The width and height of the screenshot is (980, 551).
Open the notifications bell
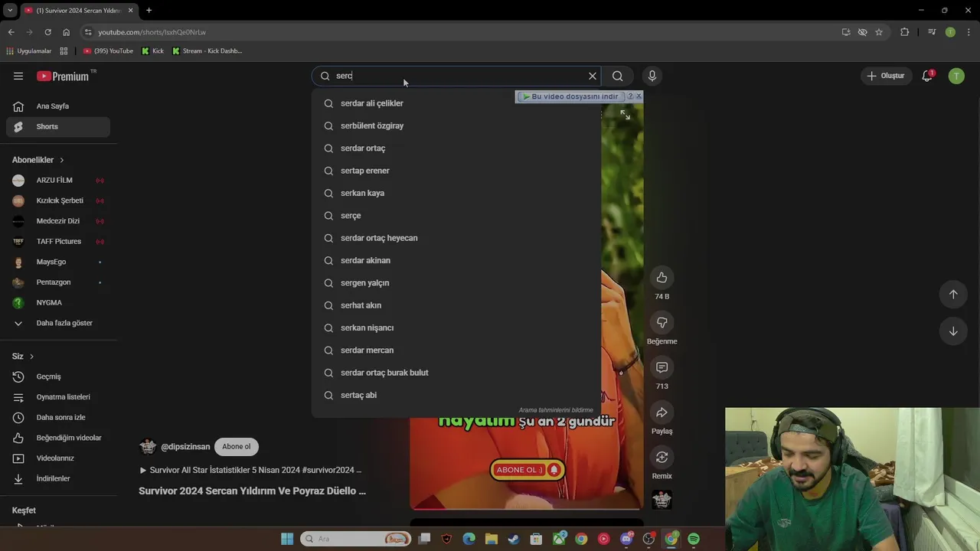coord(927,76)
